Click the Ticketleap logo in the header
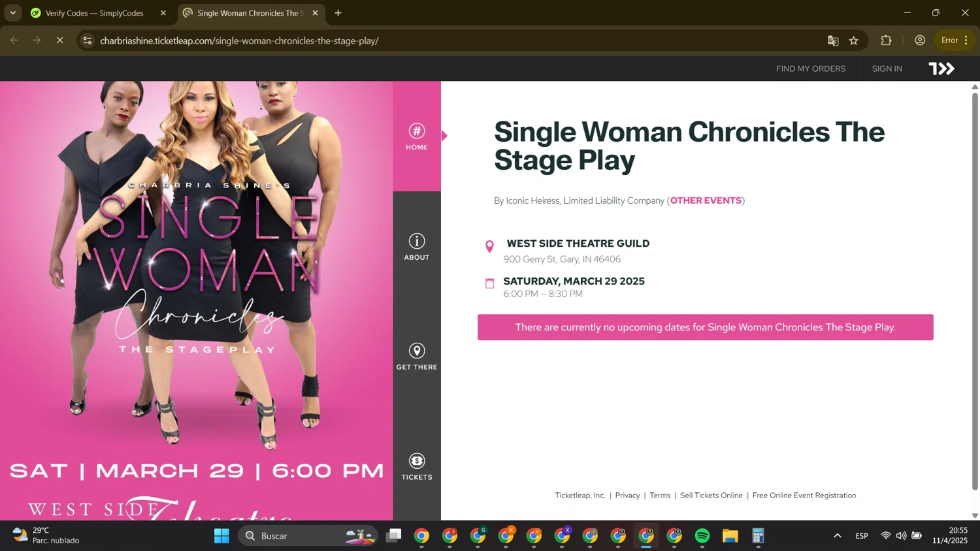This screenshot has width=980, height=551. (x=941, y=69)
